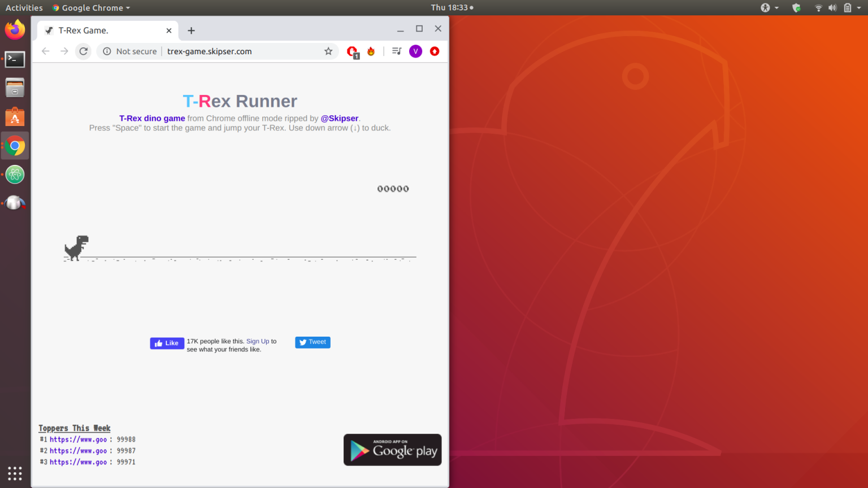Reload the T-Rex game page

(83, 51)
